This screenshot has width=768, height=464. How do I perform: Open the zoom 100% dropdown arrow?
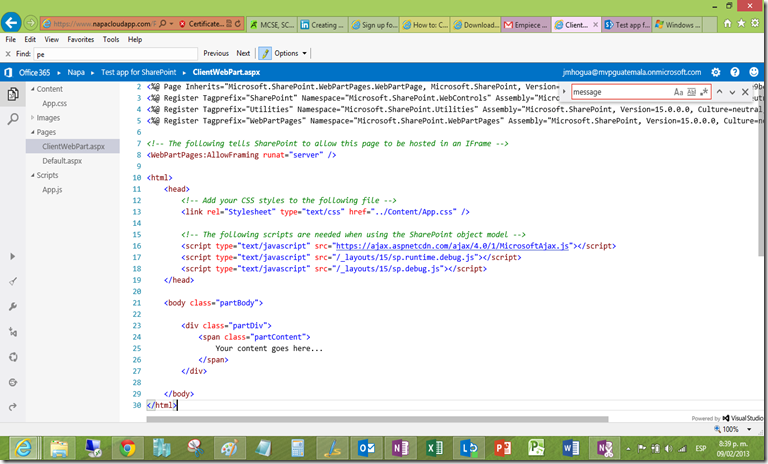coord(749,429)
